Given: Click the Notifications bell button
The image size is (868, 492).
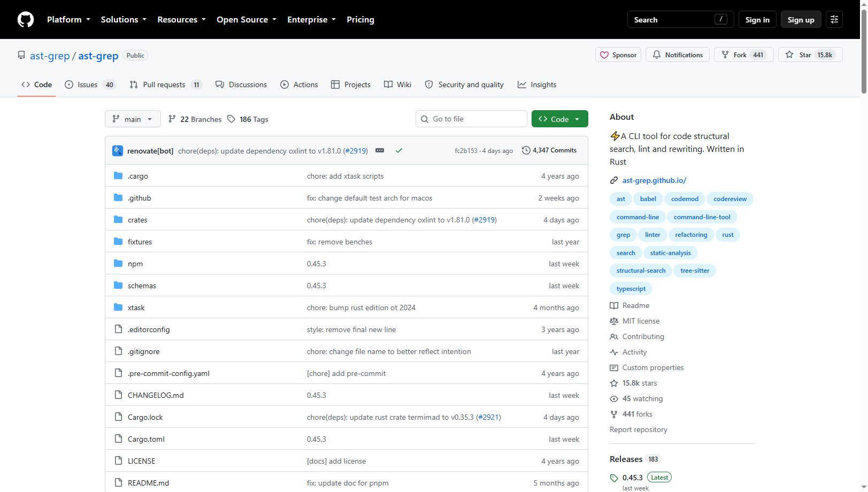Looking at the screenshot, I should pyautogui.click(x=678, y=55).
